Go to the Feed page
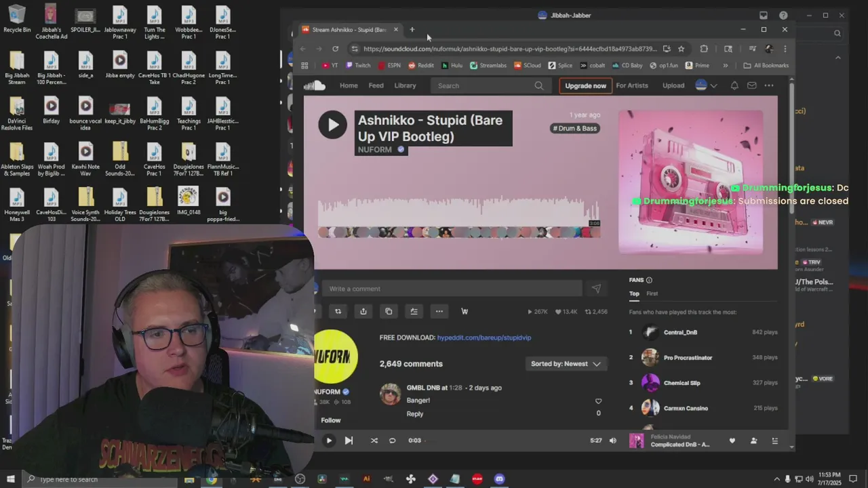 (376, 85)
